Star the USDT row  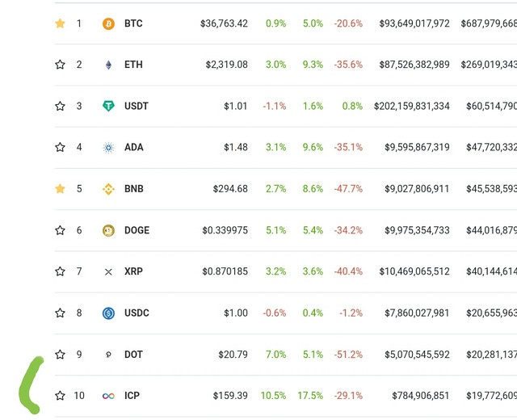60,106
